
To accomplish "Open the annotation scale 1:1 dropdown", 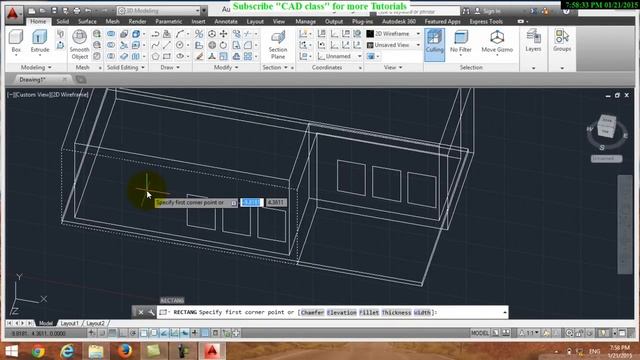I will point(530,333).
